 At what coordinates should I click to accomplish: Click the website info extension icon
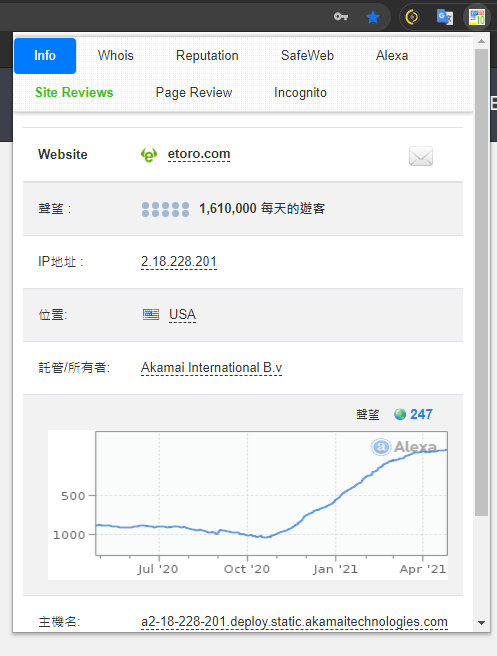(x=477, y=17)
